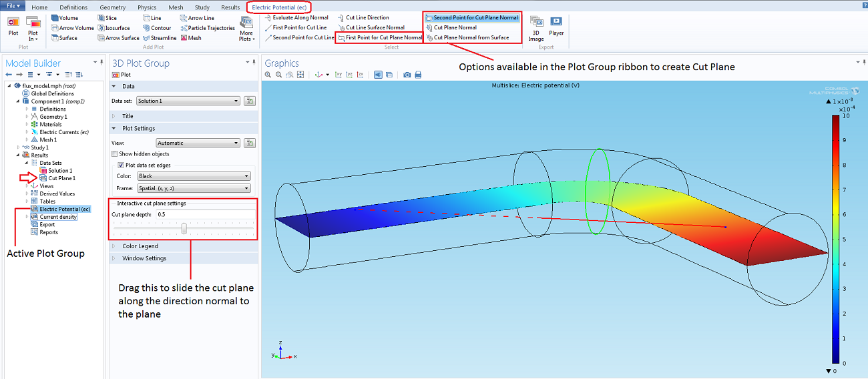The image size is (868, 379).
Task: Add a Particle Trajectories plot
Action: 208,28
